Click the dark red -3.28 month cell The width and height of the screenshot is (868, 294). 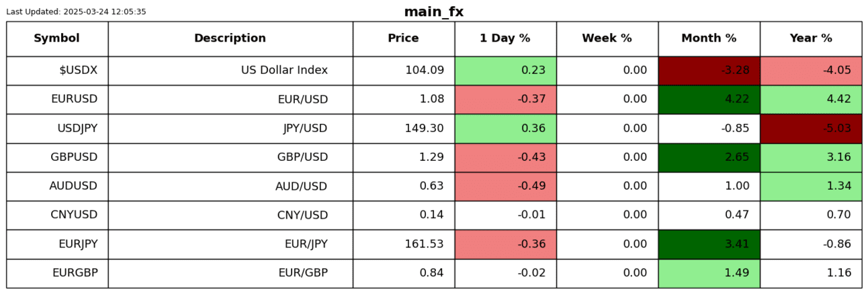pyautogui.click(x=709, y=70)
